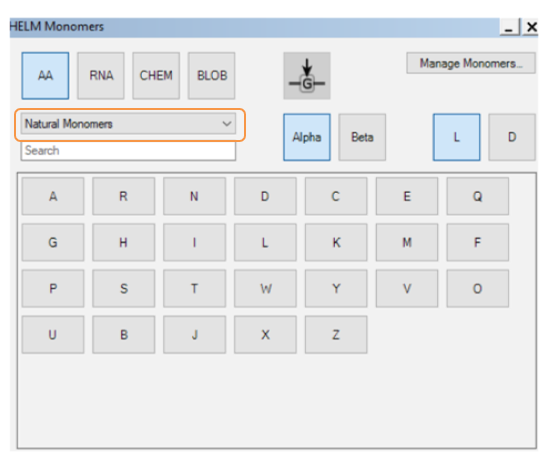The image size is (549, 459).
Task: Select the U selenocysteine monomer tile
Action: click(x=53, y=335)
